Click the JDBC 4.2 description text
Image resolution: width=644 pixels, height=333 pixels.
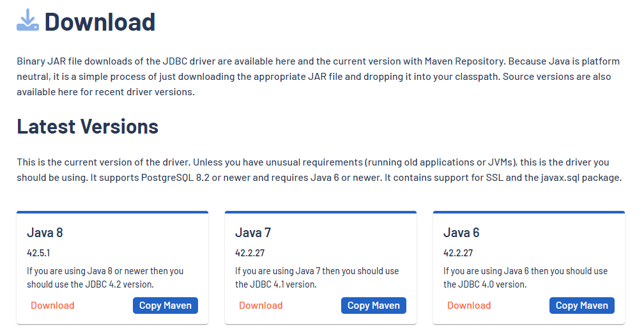tap(105, 278)
